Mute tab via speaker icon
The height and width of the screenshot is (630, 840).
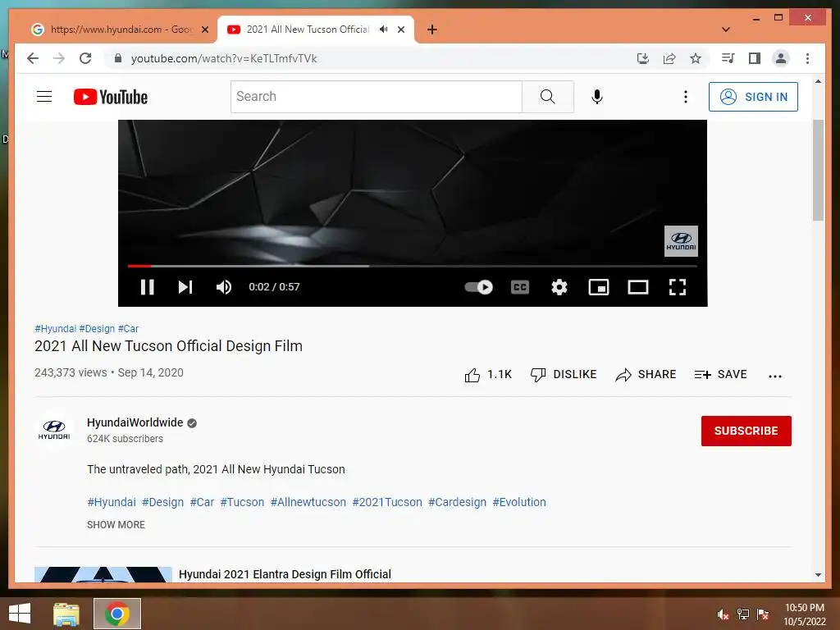tap(384, 30)
